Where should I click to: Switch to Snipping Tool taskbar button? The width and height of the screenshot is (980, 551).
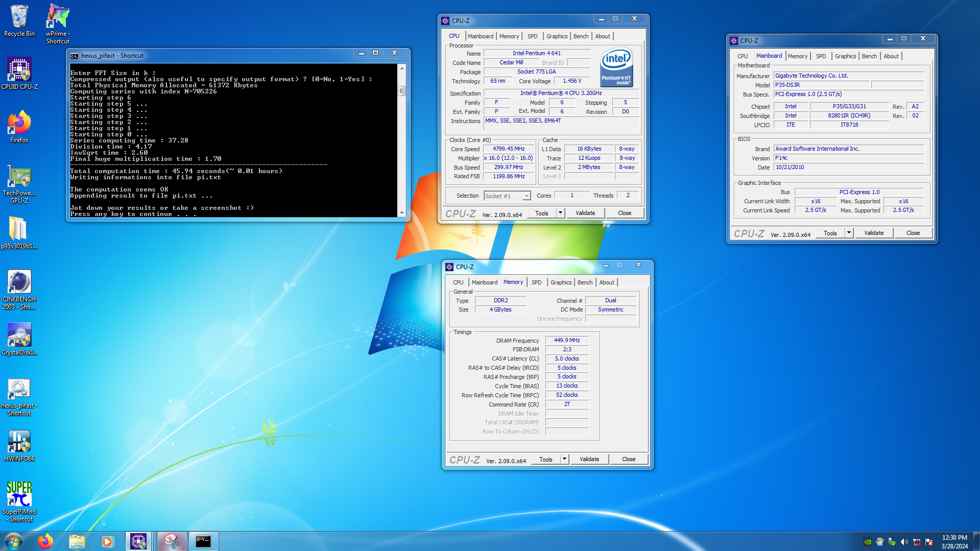pos(172,541)
